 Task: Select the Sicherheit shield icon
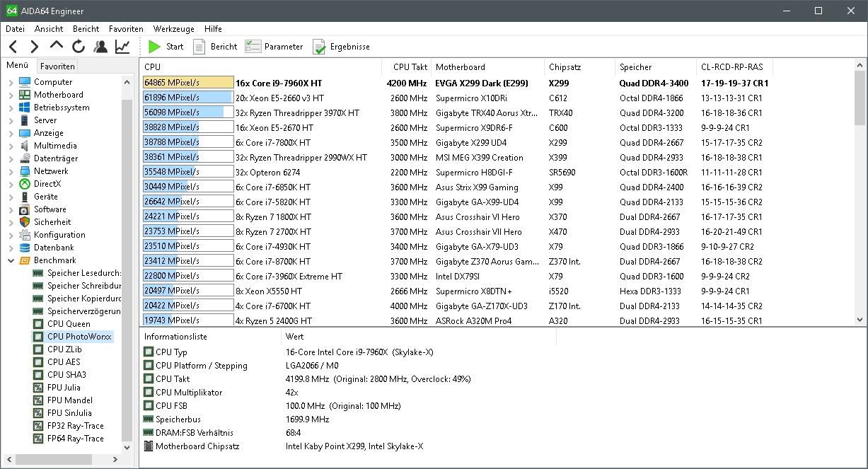pos(25,222)
